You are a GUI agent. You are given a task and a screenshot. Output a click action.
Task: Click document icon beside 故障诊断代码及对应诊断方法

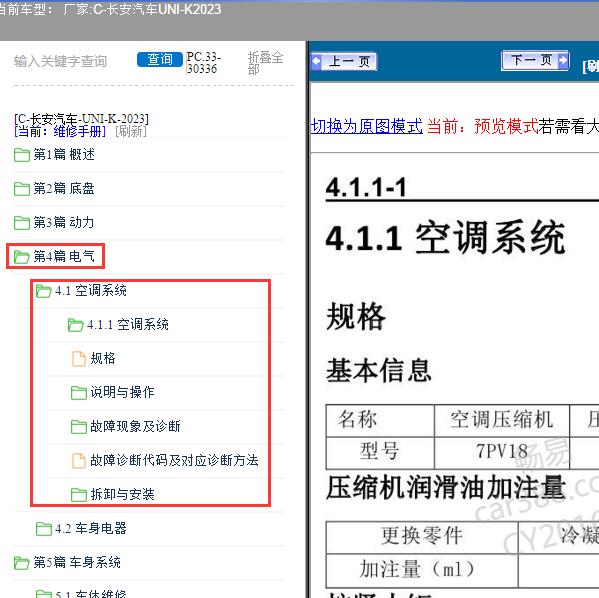(79, 460)
